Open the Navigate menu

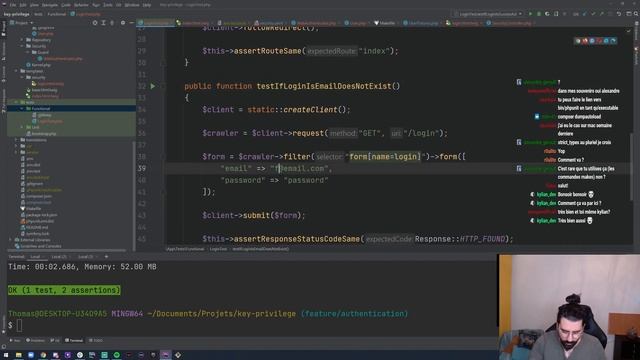(x=50, y=5)
